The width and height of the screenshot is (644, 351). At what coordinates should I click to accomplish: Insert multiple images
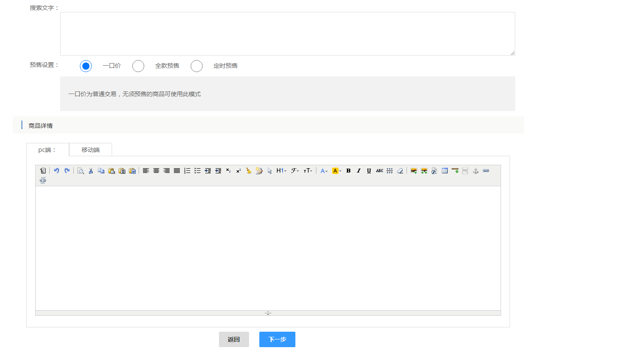point(424,171)
